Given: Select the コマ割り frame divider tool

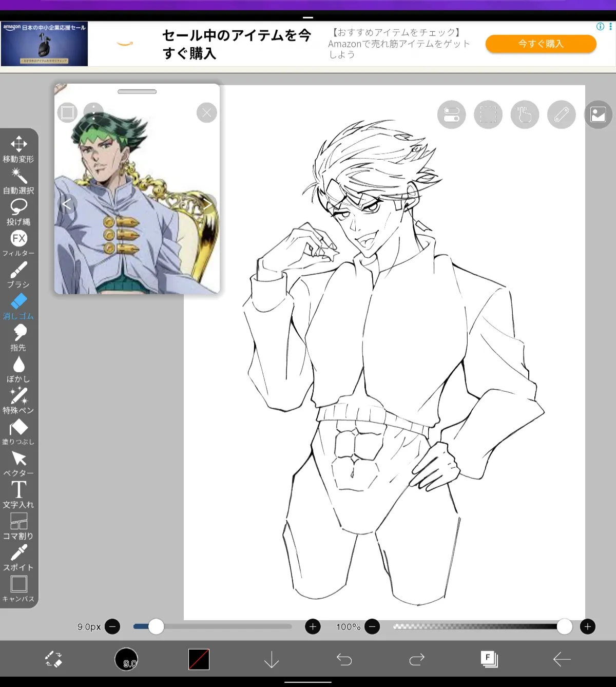Looking at the screenshot, I should tap(18, 526).
